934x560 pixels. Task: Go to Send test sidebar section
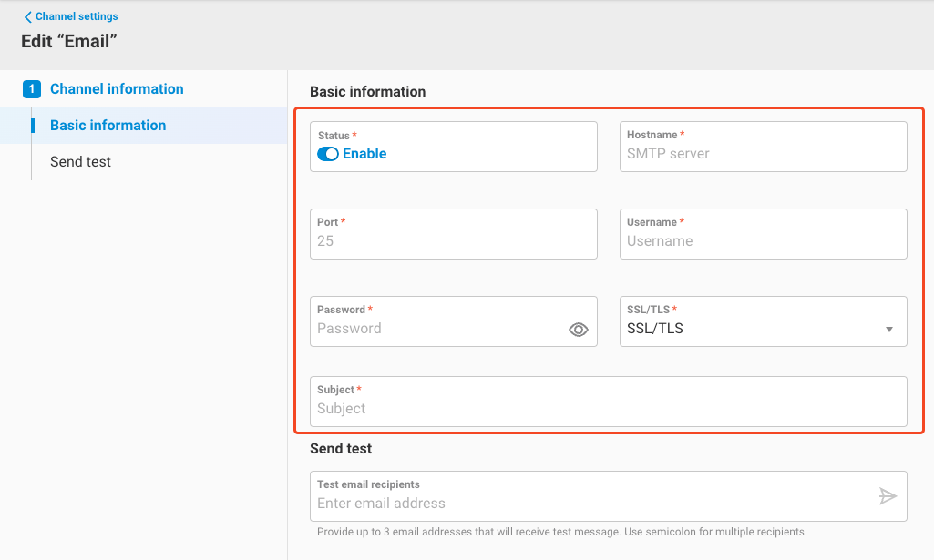click(x=80, y=162)
